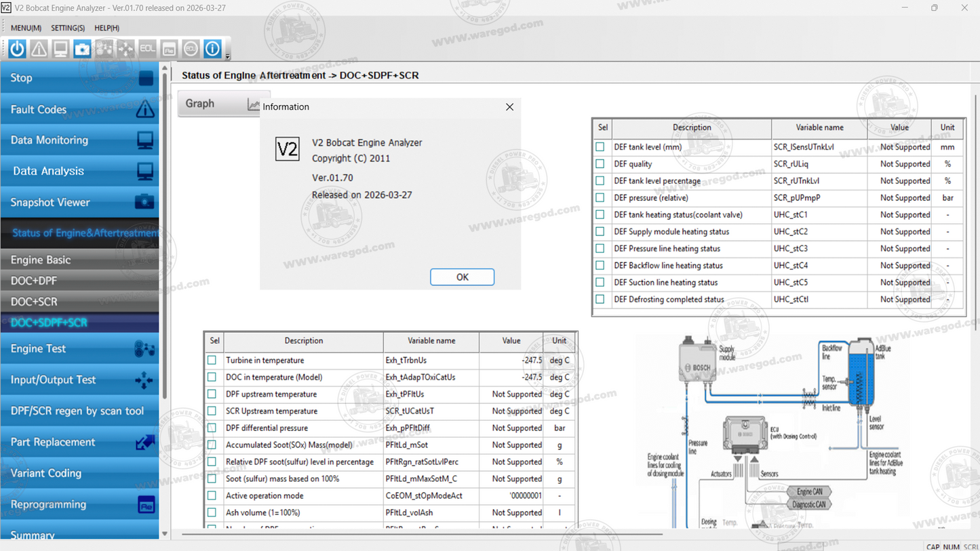Click the Snapshot Viewer camera icon
This screenshot has height=551, width=980.
tap(144, 202)
